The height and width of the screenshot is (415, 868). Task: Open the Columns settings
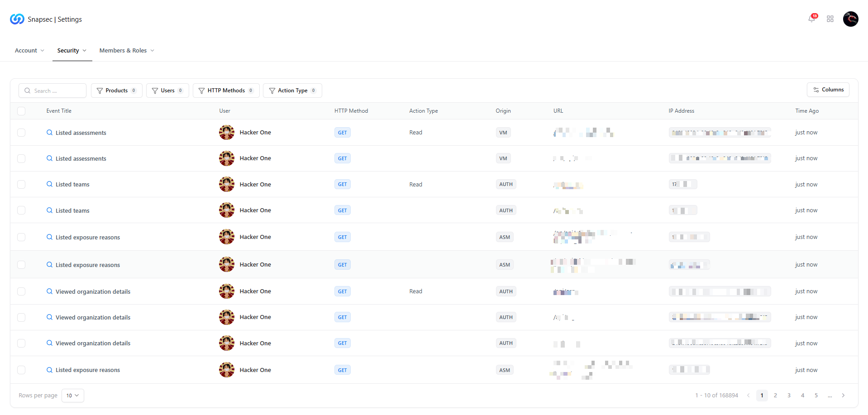tap(828, 90)
